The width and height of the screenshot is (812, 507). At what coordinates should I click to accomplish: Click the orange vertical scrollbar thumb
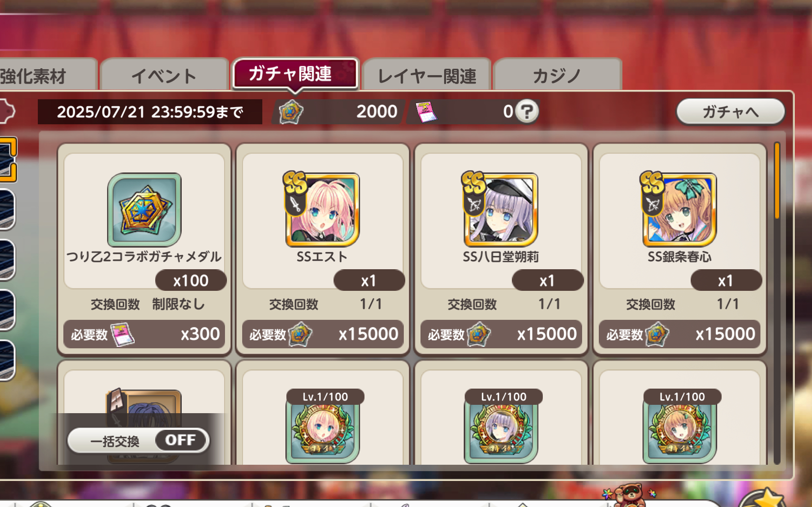point(777,180)
